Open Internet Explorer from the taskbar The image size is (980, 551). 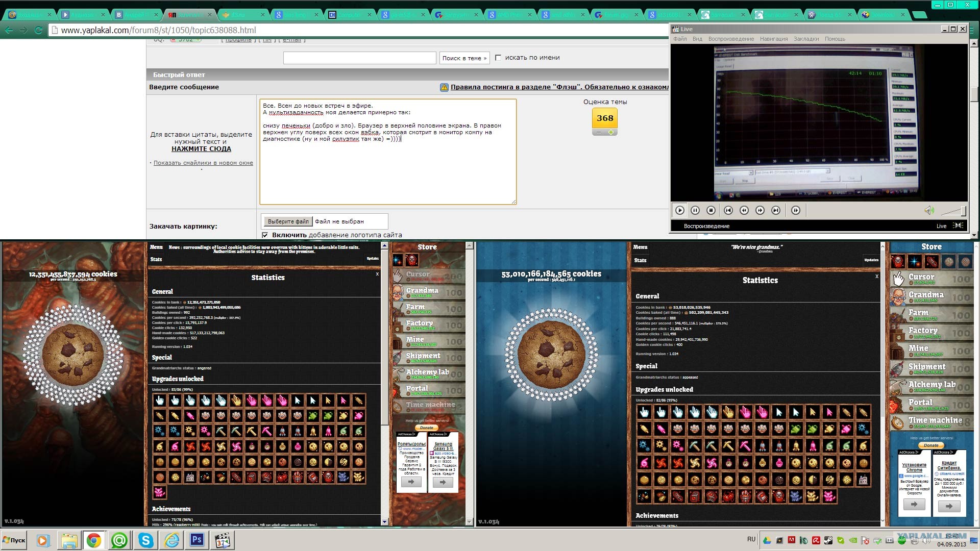171,540
